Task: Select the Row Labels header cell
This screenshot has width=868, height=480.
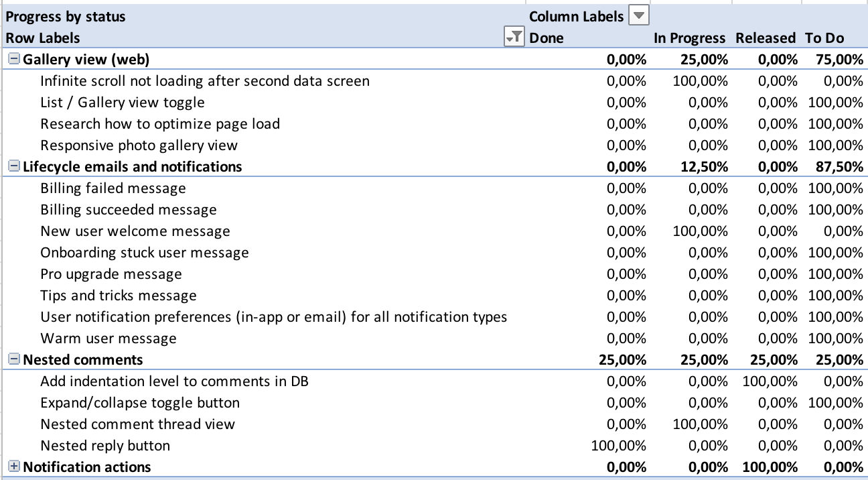Action: (43, 38)
